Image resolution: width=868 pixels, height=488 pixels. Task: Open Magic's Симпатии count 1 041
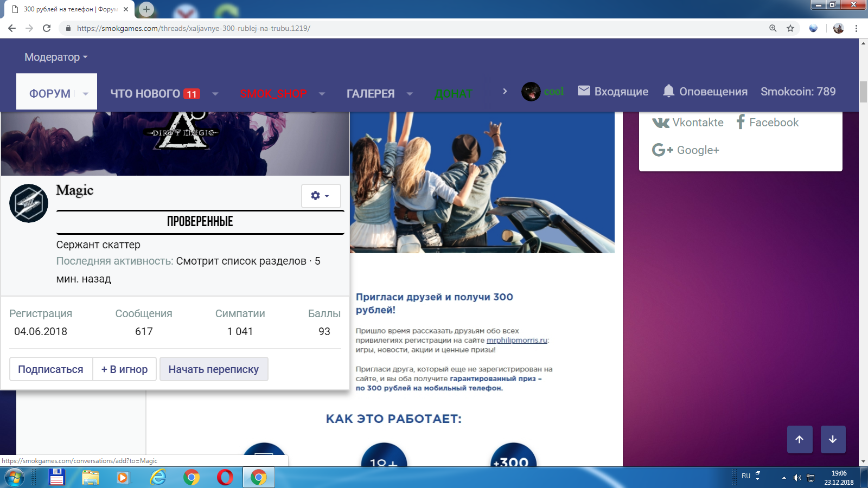(x=240, y=331)
